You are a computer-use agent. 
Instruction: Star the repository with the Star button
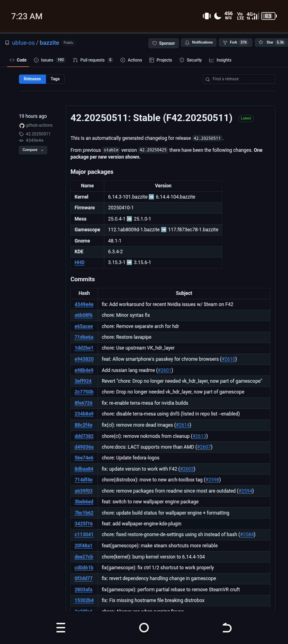click(x=272, y=42)
